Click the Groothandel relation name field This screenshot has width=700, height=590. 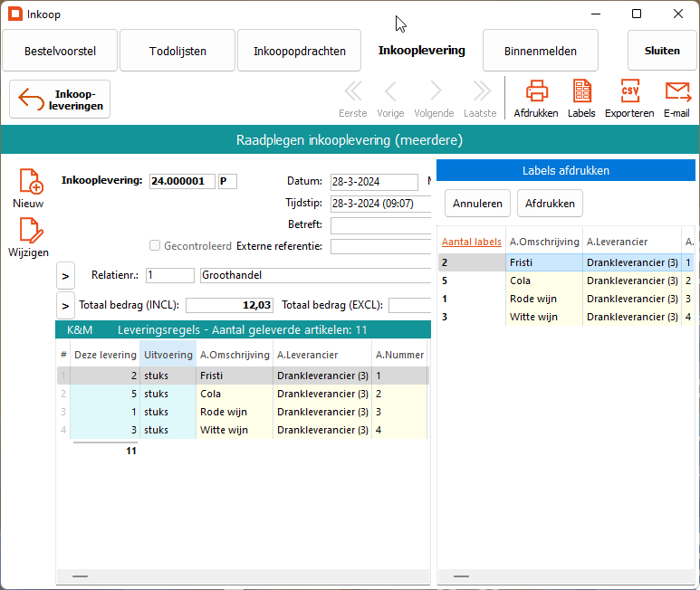click(x=316, y=275)
